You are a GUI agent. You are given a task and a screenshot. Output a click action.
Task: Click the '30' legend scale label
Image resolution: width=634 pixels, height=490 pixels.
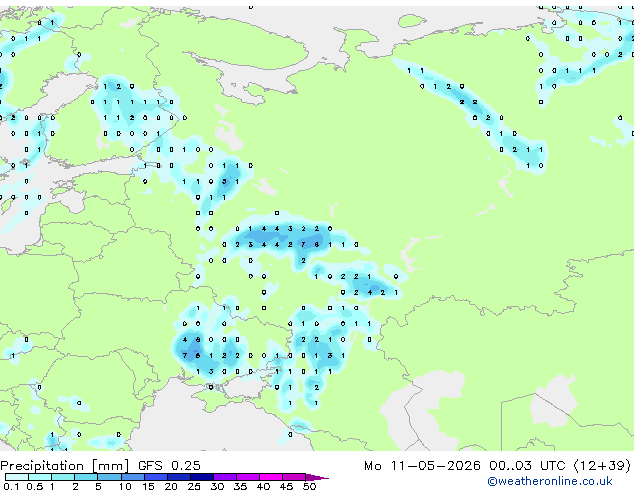[217, 486]
